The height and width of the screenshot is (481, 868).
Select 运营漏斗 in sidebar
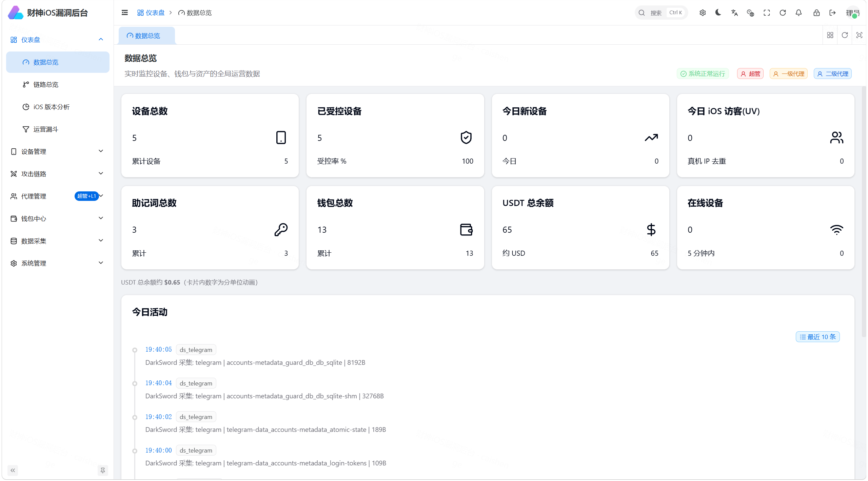click(x=58, y=129)
